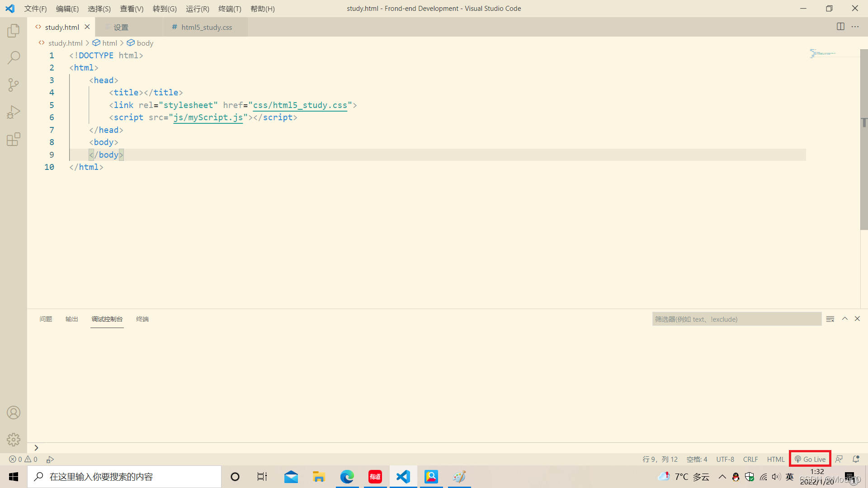868x488 pixels.
Task: Click the Windows taskbar search box
Action: (124, 477)
